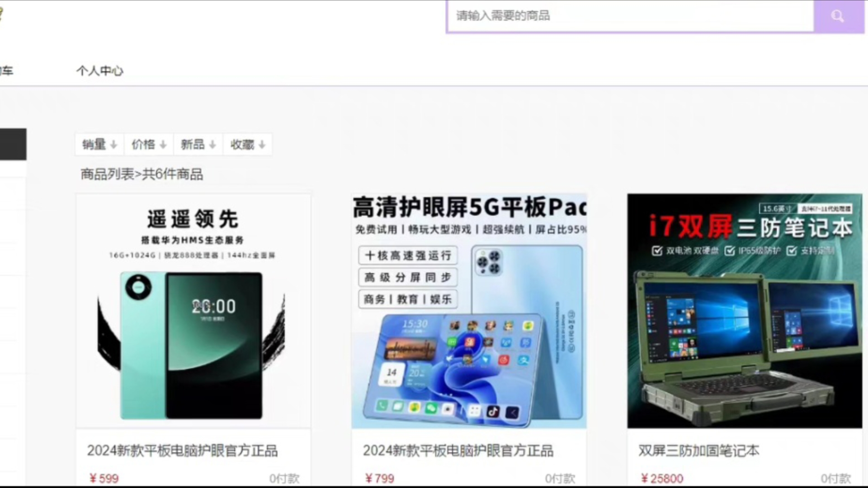Image resolution: width=868 pixels, height=488 pixels.
Task: Open 个人中心 navigation item
Action: 99,71
